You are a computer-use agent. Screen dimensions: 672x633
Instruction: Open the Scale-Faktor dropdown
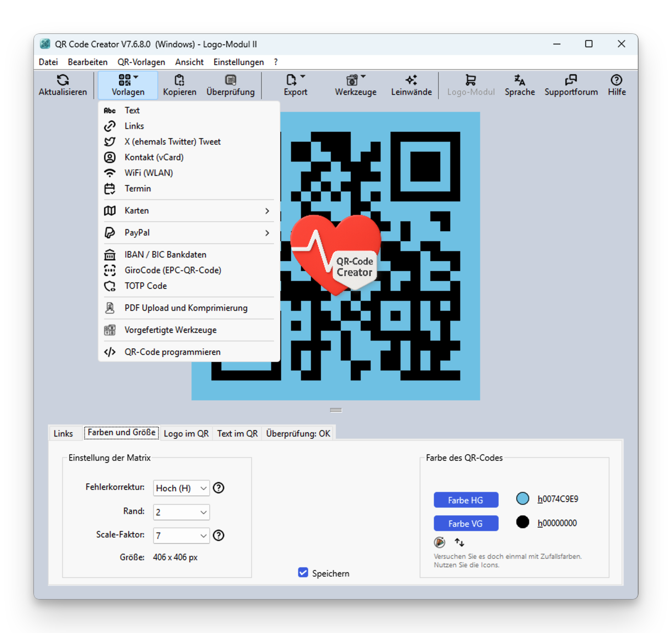(x=181, y=535)
